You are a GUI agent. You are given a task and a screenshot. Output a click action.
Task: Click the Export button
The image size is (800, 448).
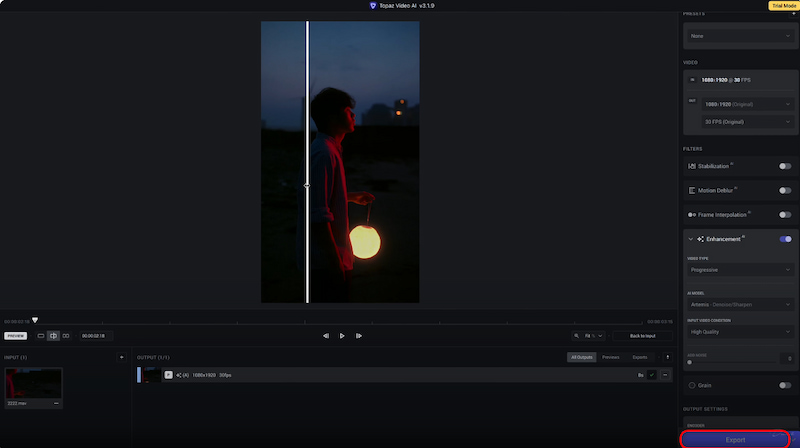pos(735,439)
